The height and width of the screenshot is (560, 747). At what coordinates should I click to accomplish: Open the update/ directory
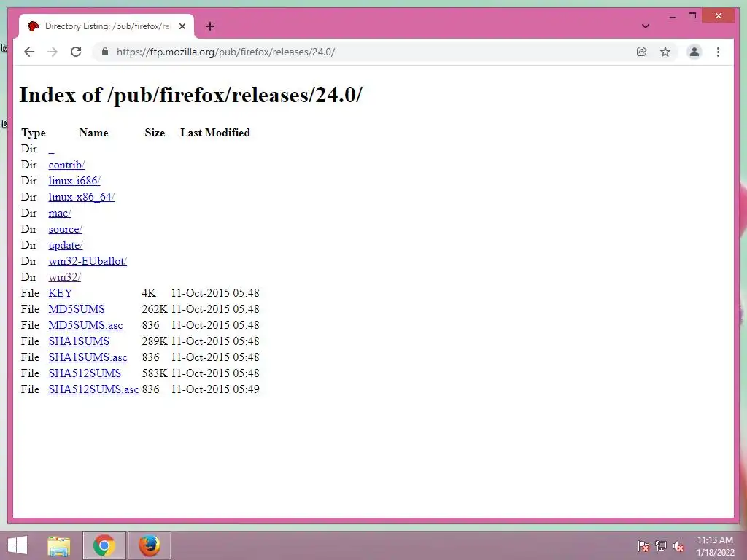[65, 245]
